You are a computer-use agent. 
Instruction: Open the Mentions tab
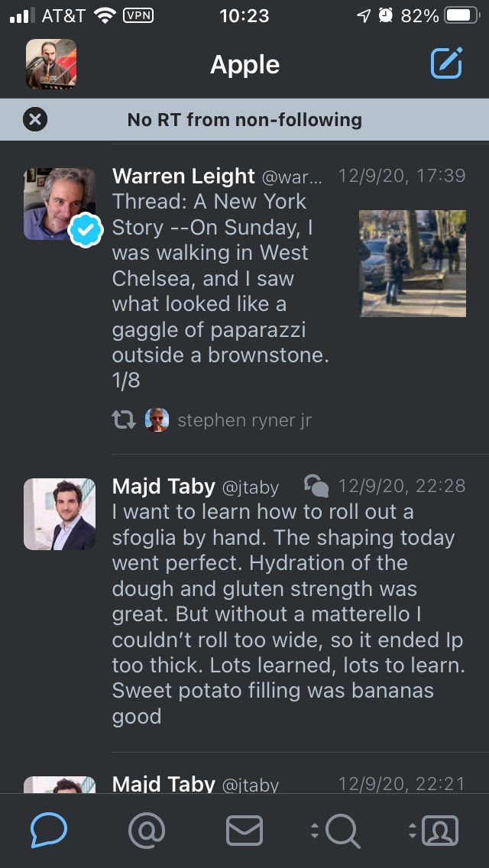[x=146, y=830]
